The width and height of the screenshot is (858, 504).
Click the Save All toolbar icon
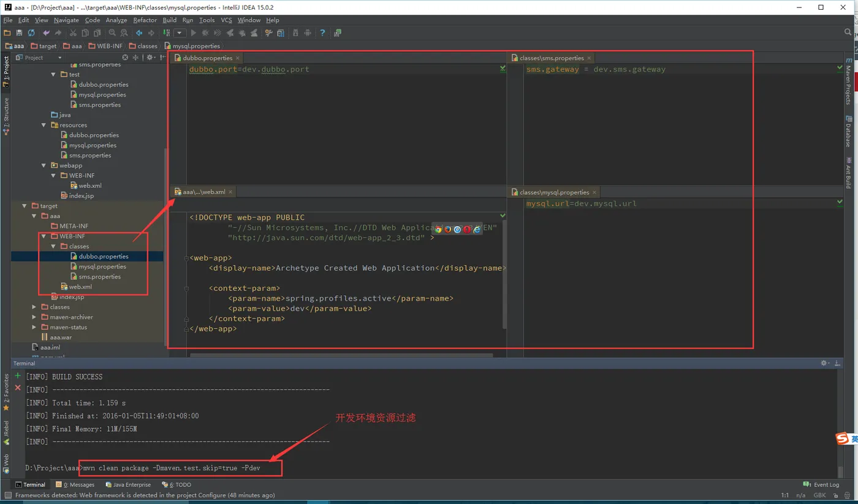[x=19, y=33]
